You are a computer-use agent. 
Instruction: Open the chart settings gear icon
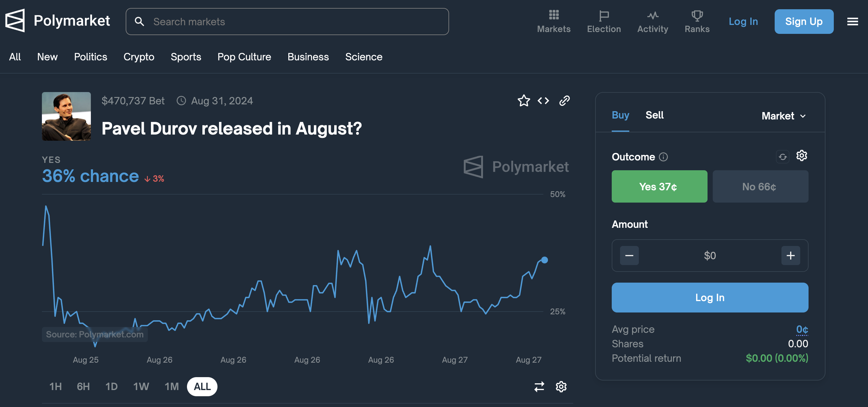pyautogui.click(x=561, y=386)
